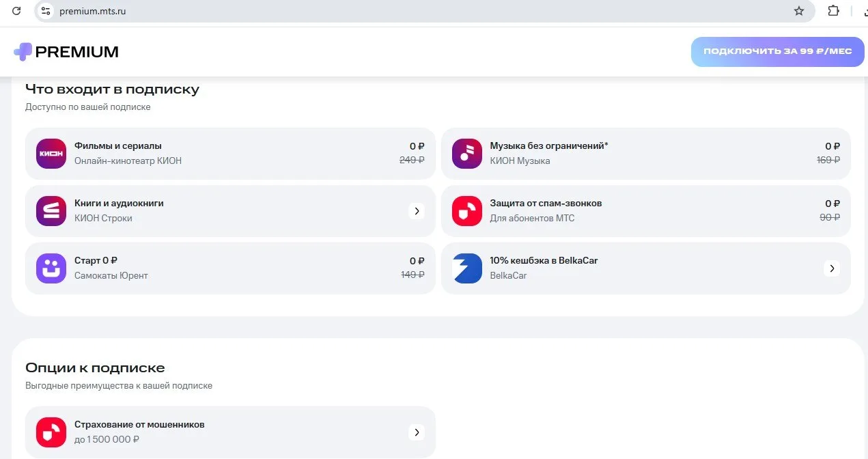868x459 pixels.
Task: Click the browser reload icon
Action: 17,11
